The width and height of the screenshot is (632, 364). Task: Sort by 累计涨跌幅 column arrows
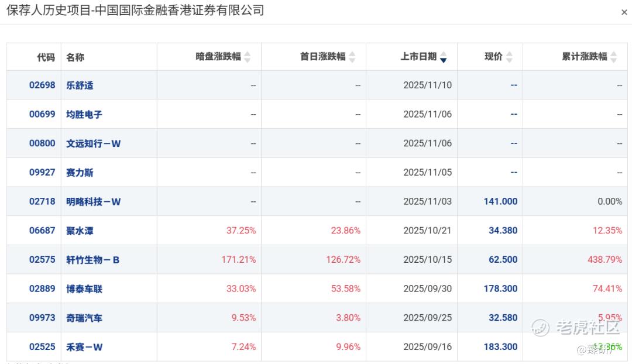coord(613,57)
